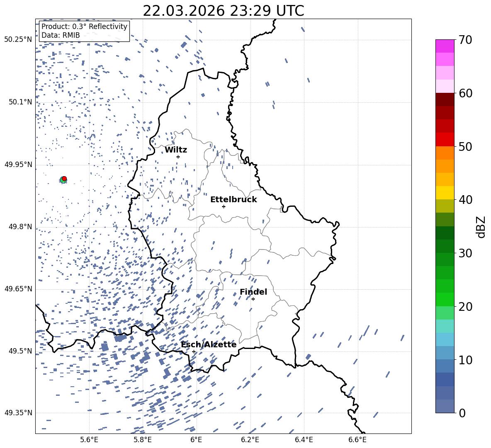
Task: Click the Esch/Alzette station cross marker
Action: click(x=194, y=351)
